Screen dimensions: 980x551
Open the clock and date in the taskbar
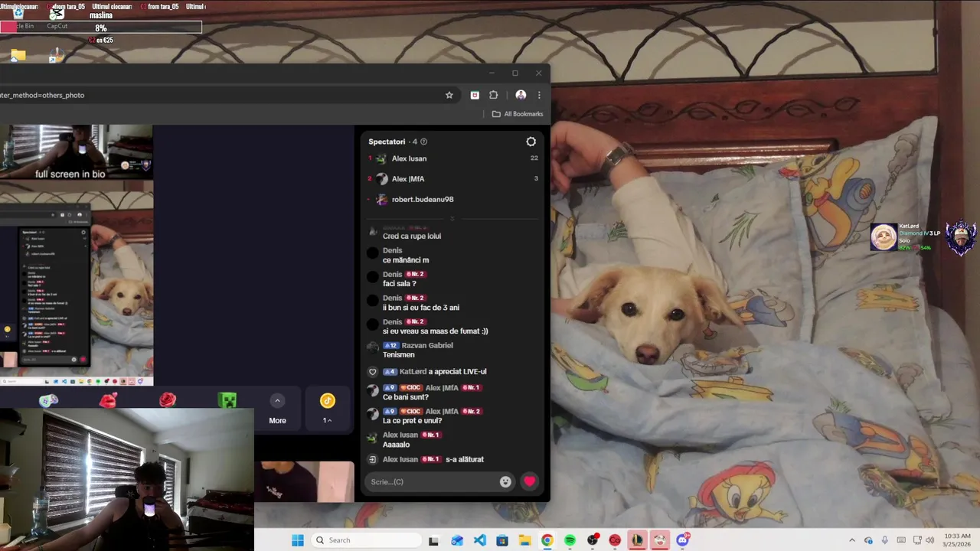[x=957, y=540]
